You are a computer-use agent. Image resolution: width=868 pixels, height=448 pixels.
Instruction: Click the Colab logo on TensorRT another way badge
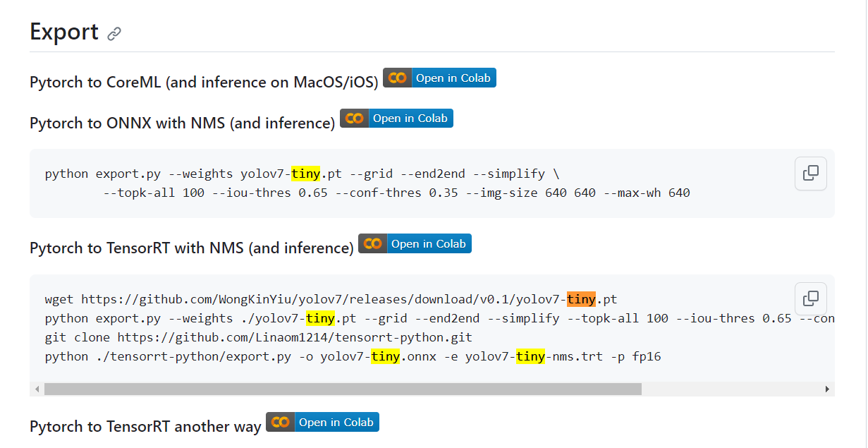[x=281, y=422]
